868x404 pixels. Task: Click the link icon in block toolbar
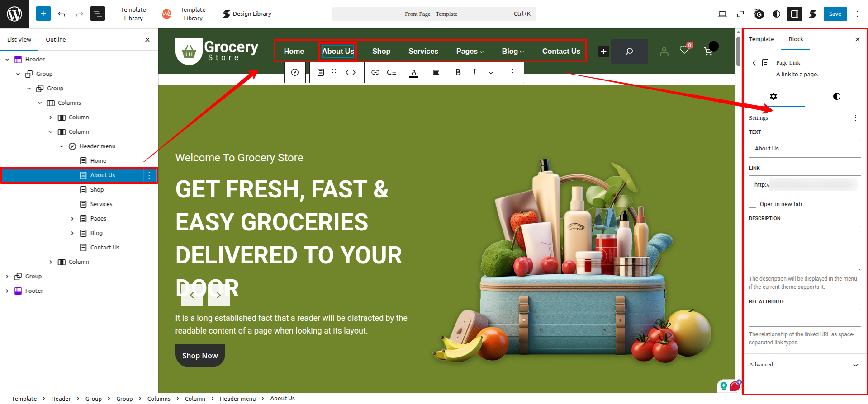[x=375, y=72]
